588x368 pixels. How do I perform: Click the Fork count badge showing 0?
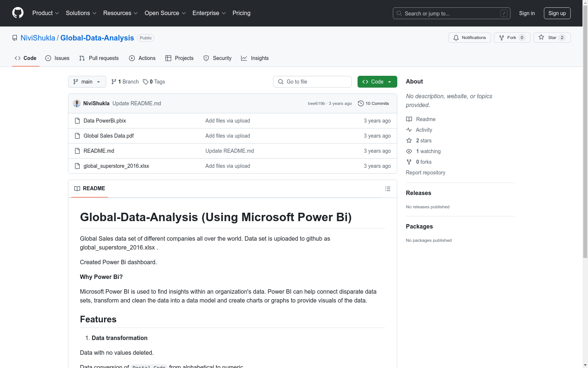pos(522,38)
